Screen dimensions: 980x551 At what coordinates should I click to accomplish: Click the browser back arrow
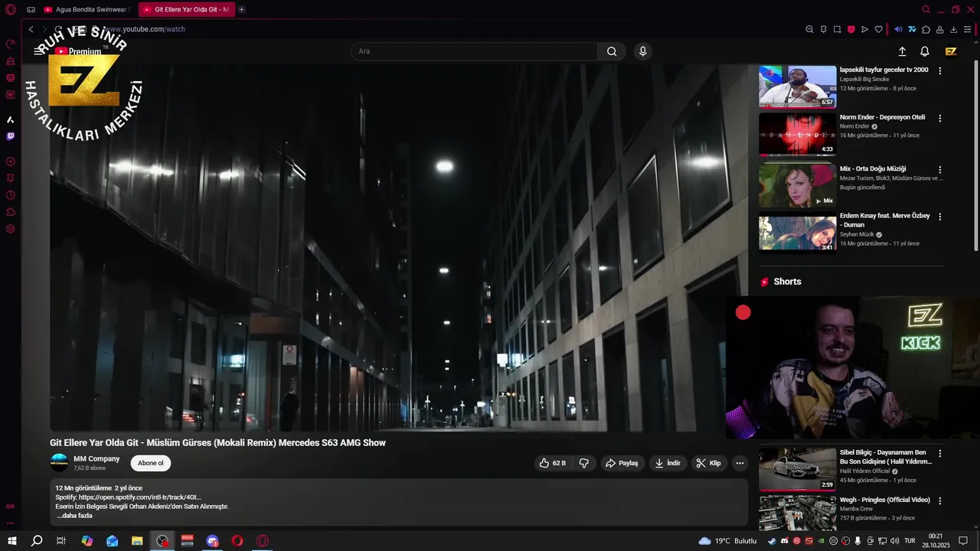coord(31,29)
